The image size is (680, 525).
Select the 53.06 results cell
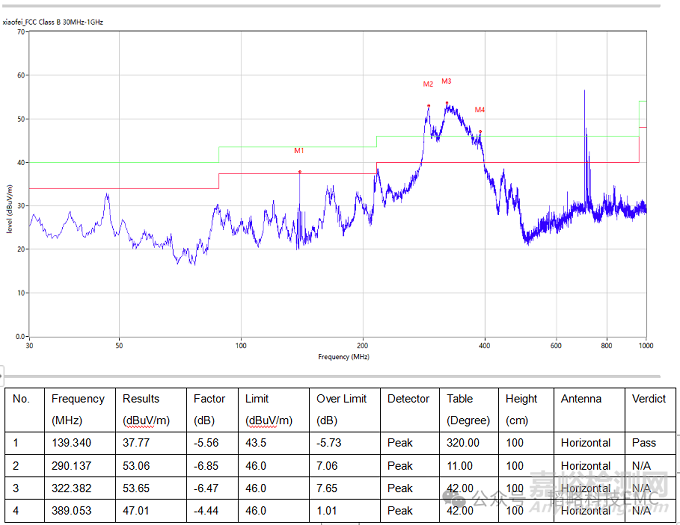click(136, 466)
